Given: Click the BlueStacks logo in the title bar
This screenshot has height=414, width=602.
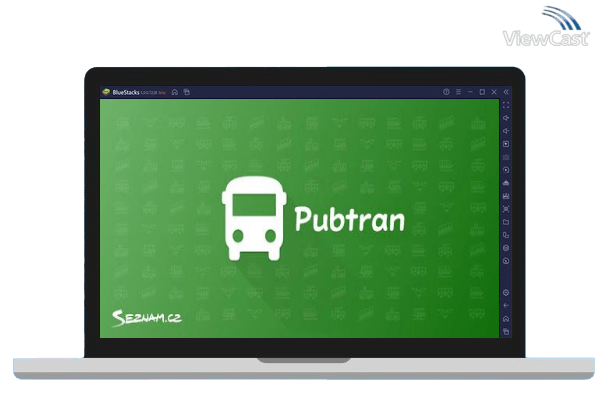Looking at the screenshot, I should tap(106, 92).
